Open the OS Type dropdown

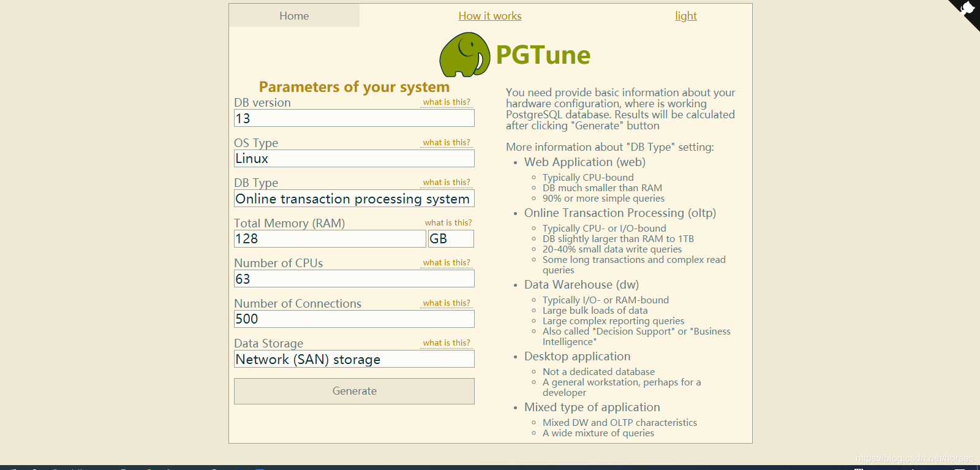click(x=354, y=158)
